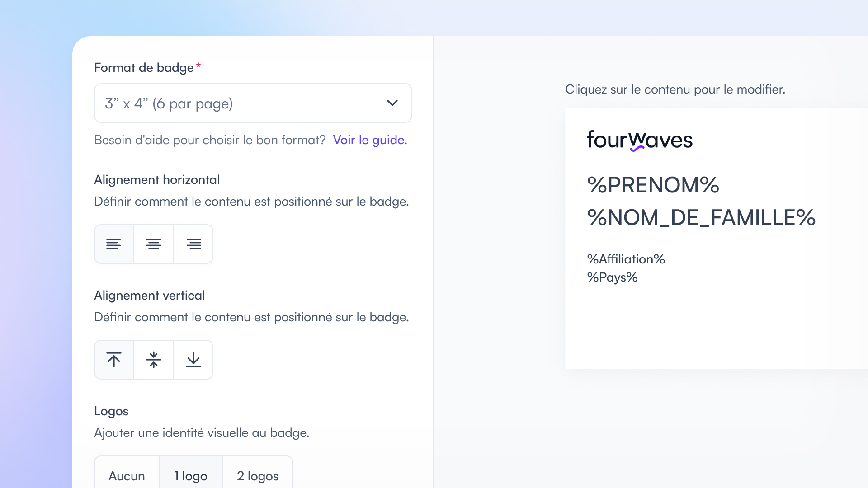Image resolution: width=868 pixels, height=488 pixels.
Task: Click the Alignement vertical heading
Action: [x=150, y=296]
